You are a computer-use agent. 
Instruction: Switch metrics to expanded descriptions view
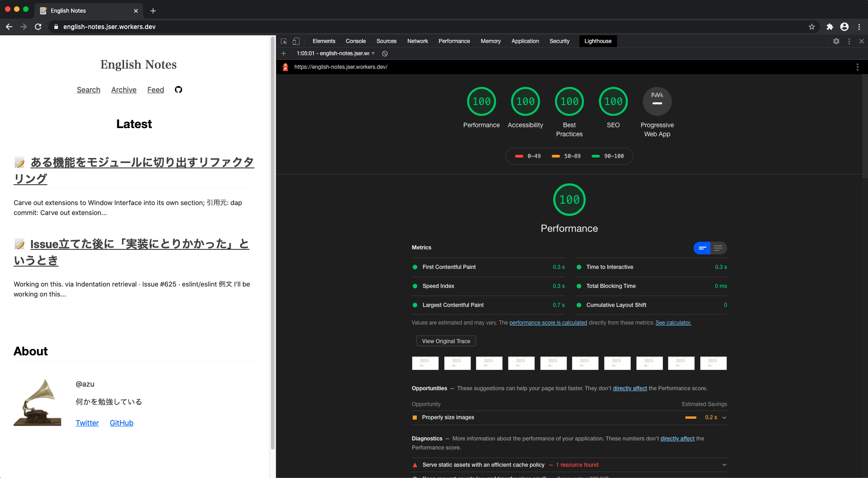click(719, 248)
